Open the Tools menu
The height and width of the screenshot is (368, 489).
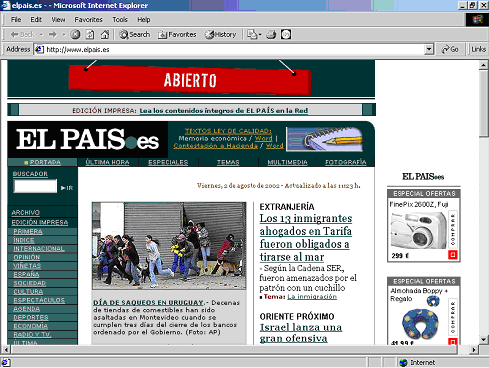120,20
